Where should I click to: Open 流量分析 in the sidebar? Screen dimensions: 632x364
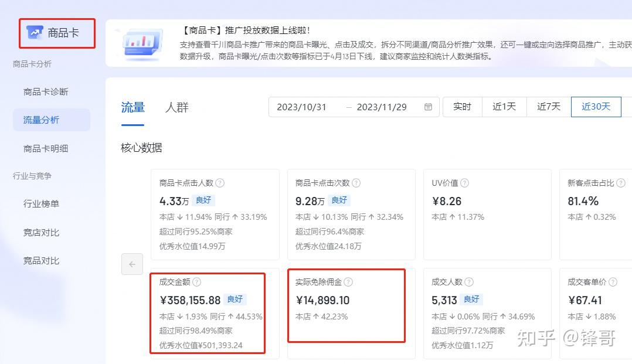pyautogui.click(x=52, y=120)
